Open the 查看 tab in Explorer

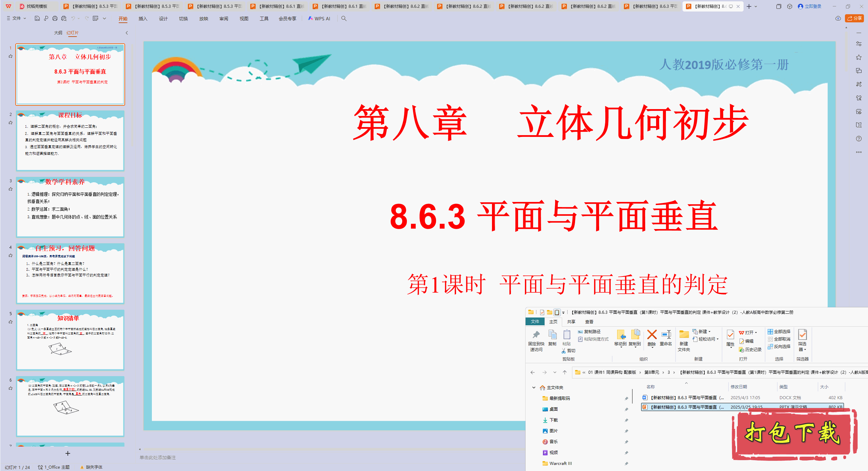(x=589, y=322)
